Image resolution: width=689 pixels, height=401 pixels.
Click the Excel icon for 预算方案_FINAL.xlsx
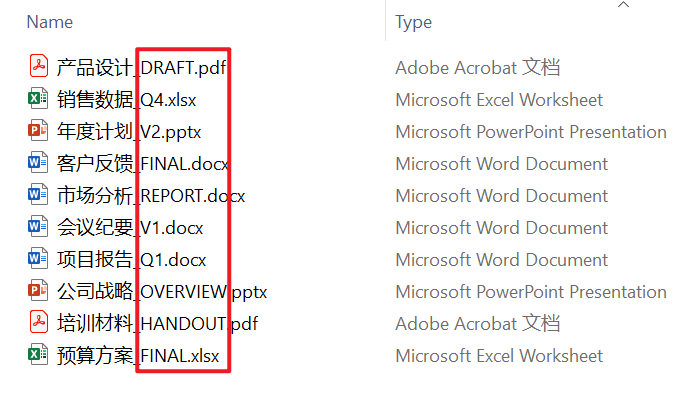pos(39,355)
